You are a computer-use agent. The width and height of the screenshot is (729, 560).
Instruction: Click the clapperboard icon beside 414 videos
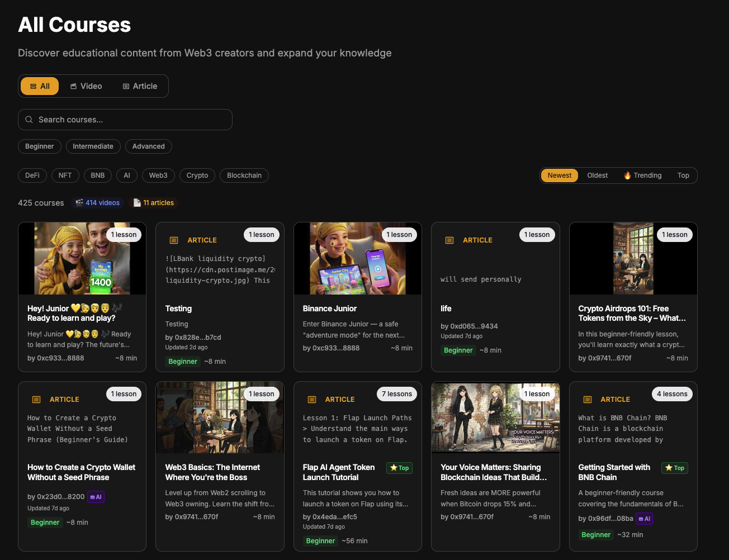[x=79, y=203]
